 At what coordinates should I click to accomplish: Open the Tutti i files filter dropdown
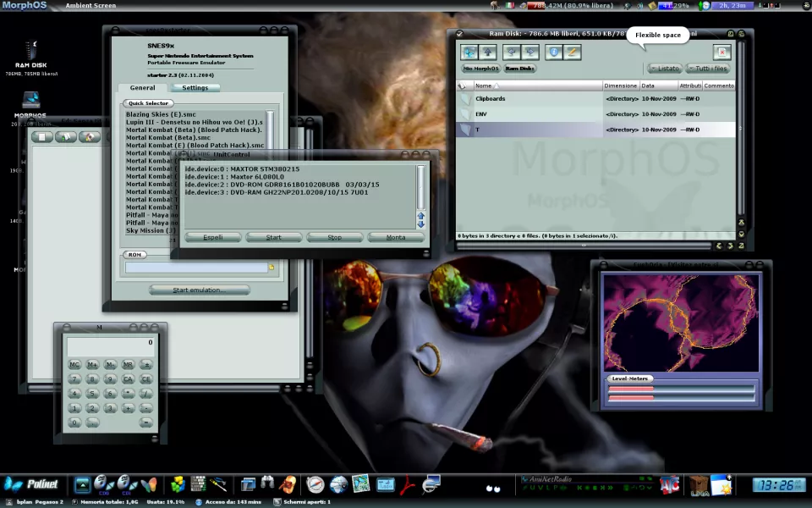click(x=707, y=69)
